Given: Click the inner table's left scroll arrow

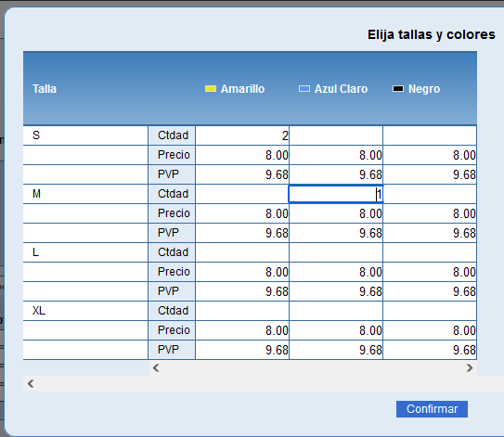Looking at the screenshot, I should 156,368.
